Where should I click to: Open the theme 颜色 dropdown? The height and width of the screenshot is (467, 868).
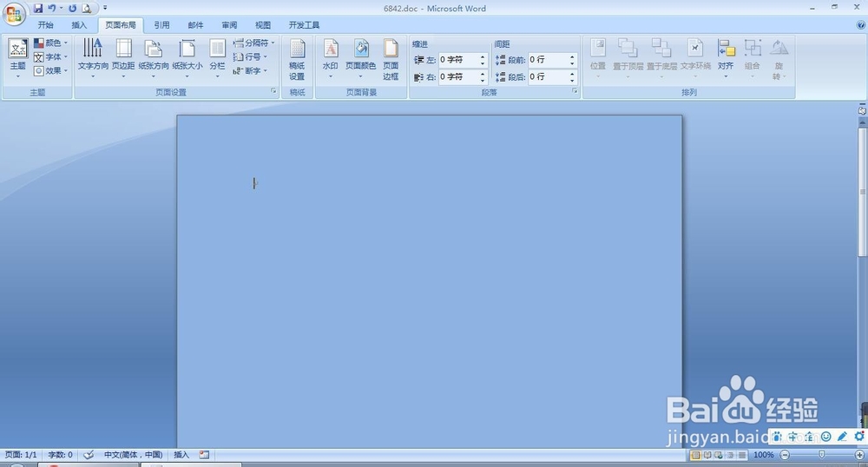point(50,43)
